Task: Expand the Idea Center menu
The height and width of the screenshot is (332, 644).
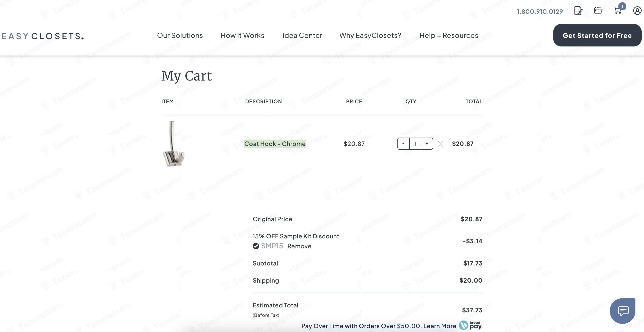Action: [302, 35]
